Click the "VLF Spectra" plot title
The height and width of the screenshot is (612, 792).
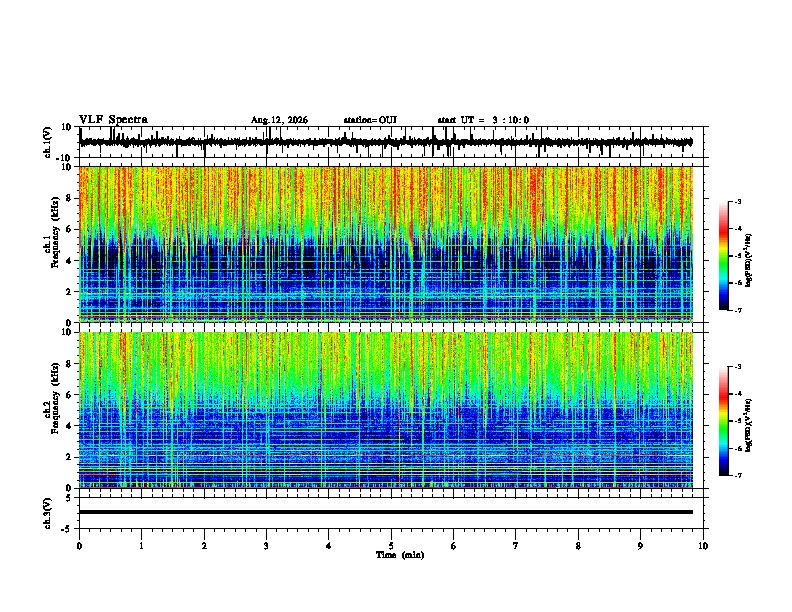pos(113,120)
